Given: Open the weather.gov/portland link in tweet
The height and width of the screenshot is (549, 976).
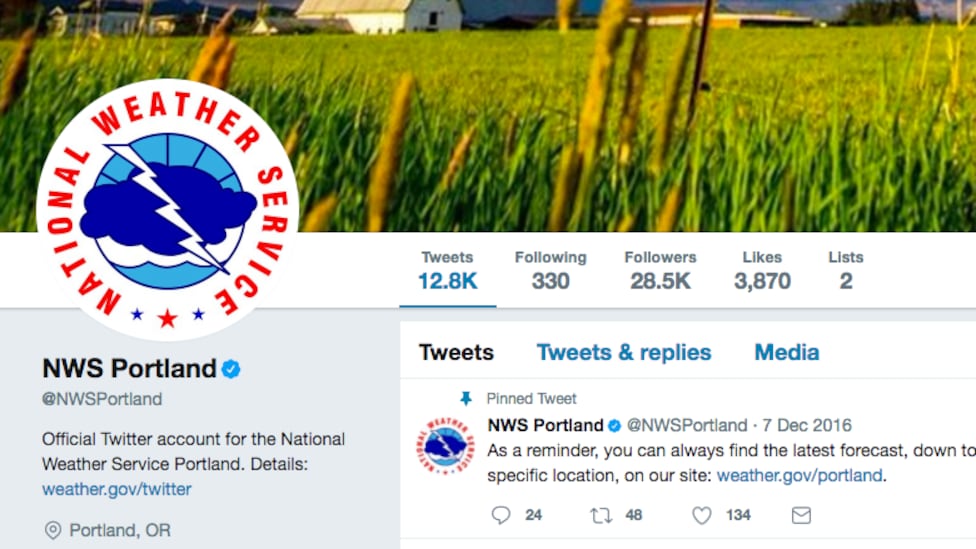Looking at the screenshot, I should pyautogui.click(x=799, y=476).
